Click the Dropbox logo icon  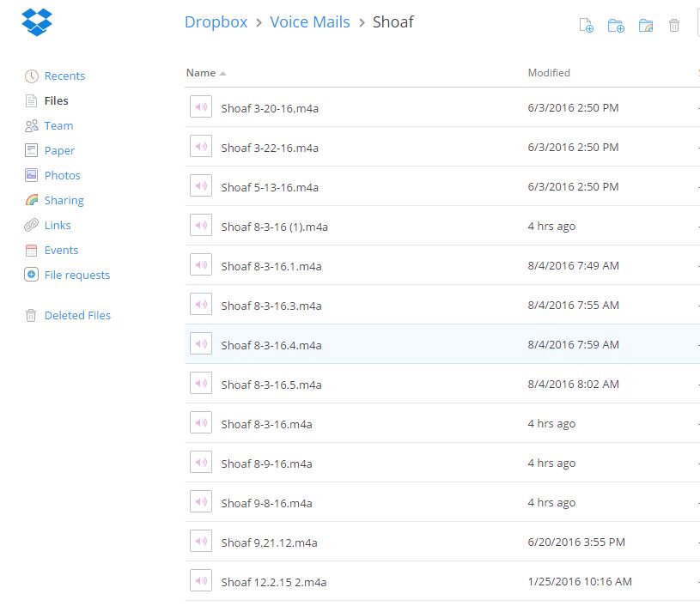pos(37,21)
